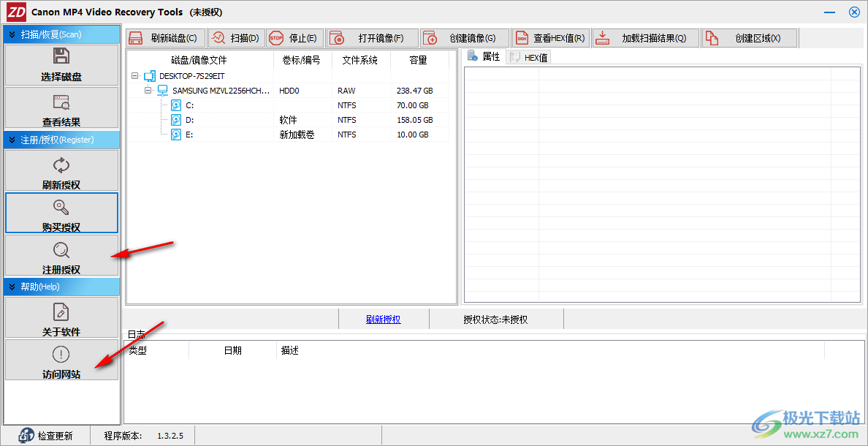View hex values with 查看HEX值(R)

551,38
